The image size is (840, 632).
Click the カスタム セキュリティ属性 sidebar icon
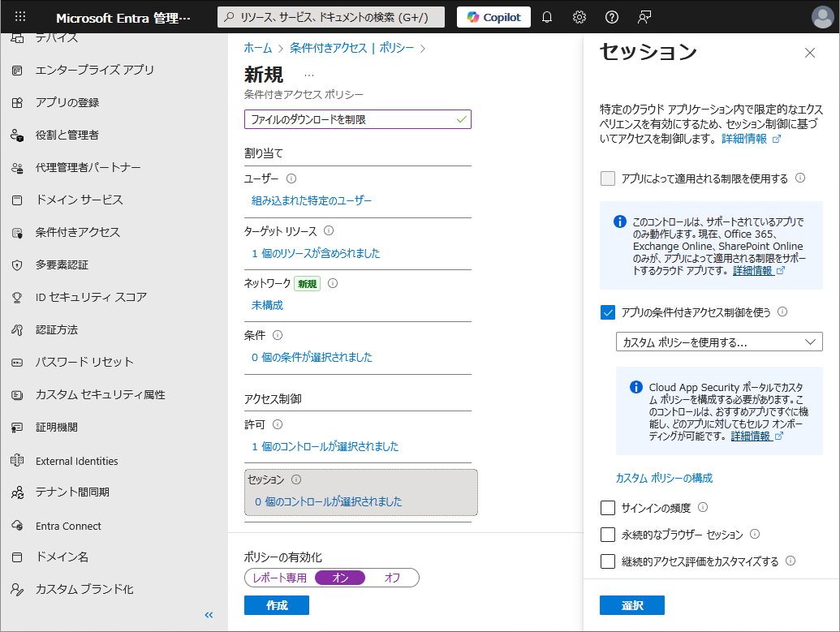click(x=17, y=395)
